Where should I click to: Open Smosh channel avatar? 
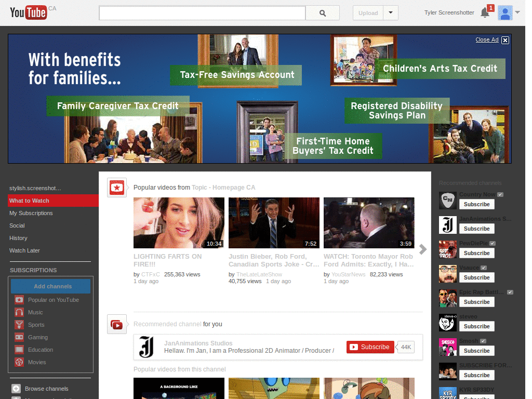click(x=447, y=347)
